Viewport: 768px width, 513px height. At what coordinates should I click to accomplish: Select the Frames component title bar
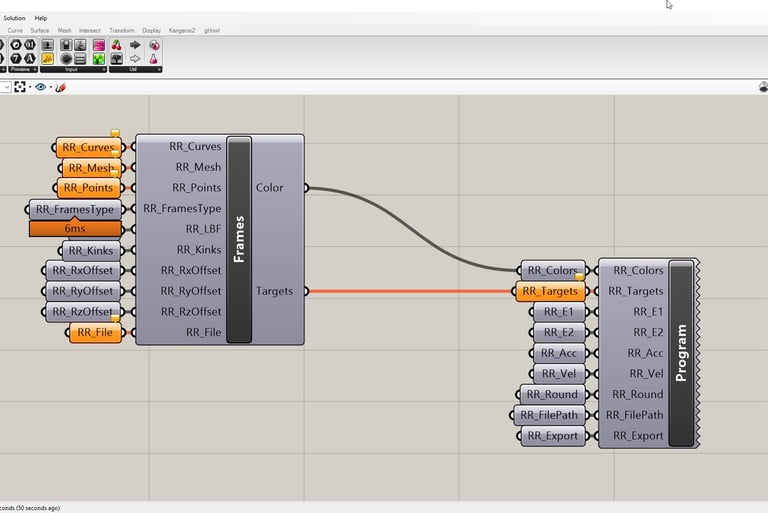coord(239,240)
